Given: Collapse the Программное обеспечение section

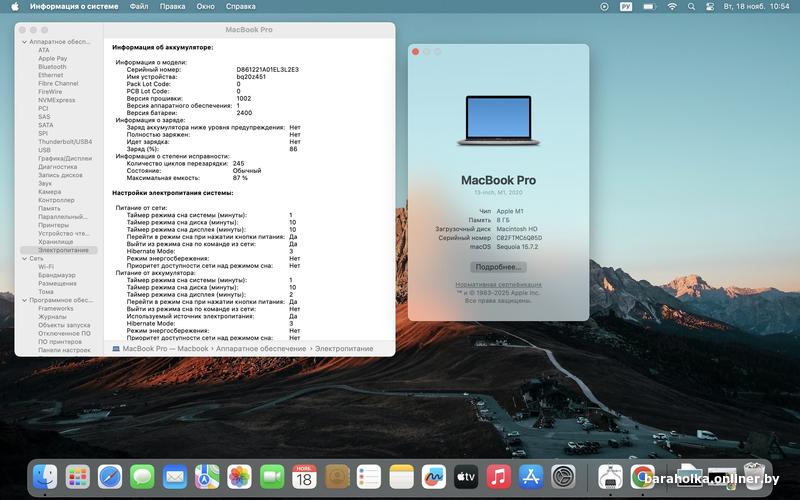Looking at the screenshot, I should pos(24,300).
